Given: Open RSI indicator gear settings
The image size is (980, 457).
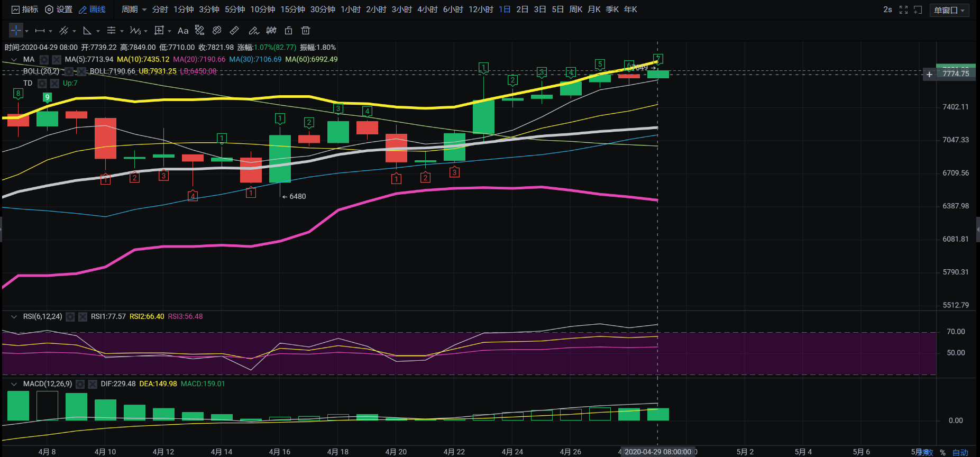Looking at the screenshot, I should [70, 317].
